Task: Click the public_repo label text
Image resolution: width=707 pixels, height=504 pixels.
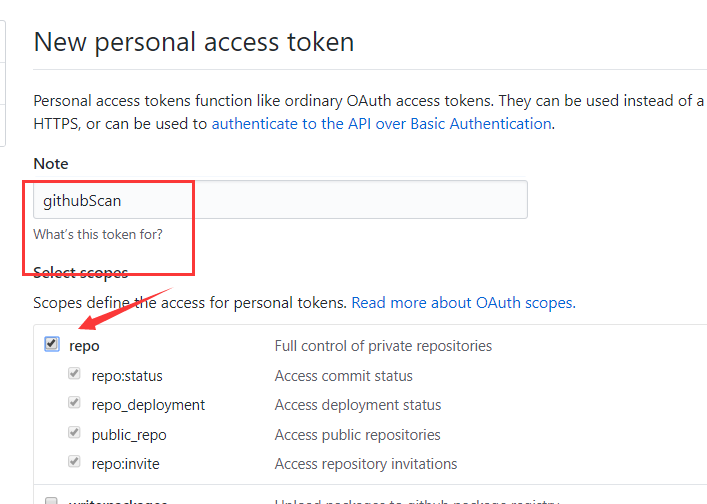Action: point(129,435)
